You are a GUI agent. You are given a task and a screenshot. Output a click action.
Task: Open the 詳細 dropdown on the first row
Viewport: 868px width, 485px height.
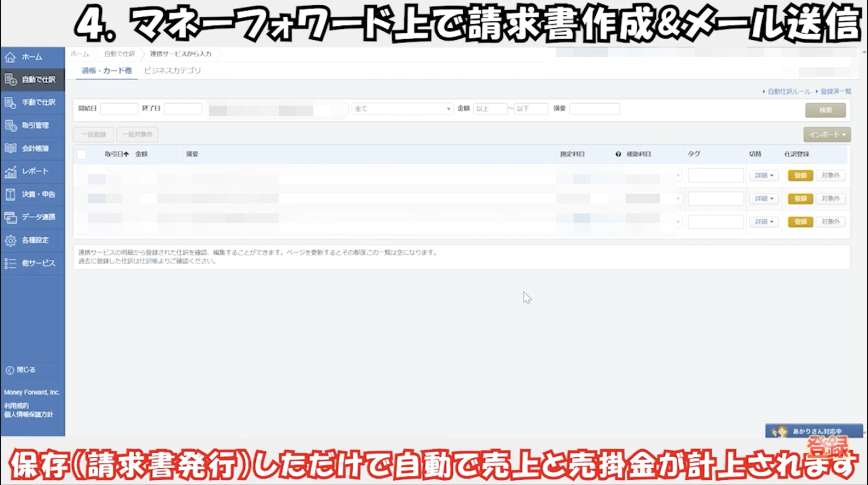tap(763, 175)
